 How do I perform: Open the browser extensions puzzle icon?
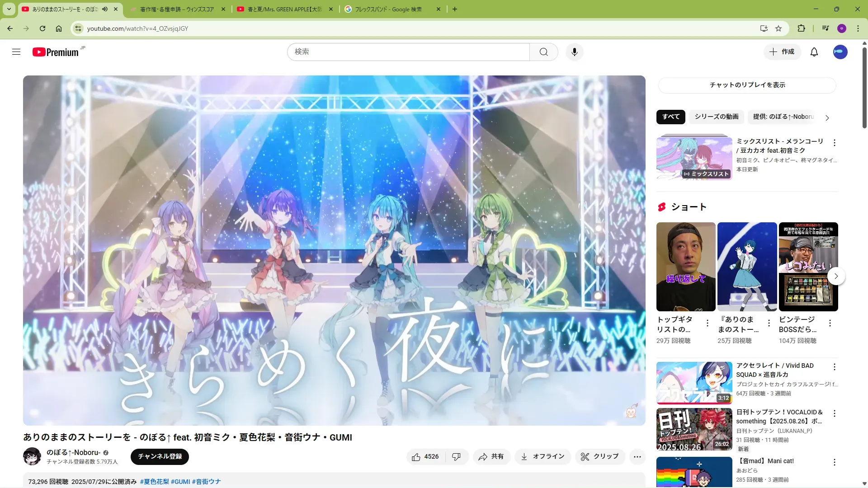pos(801,28)
